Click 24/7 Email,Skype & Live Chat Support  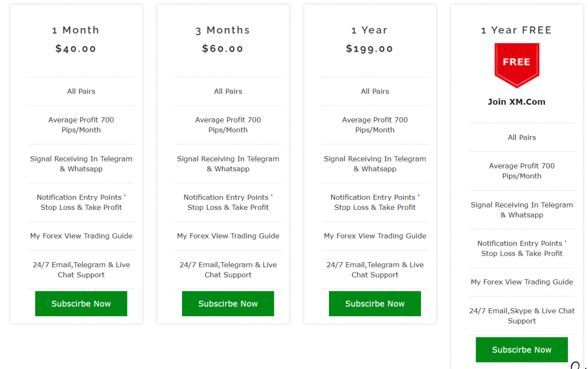point(521,316)
